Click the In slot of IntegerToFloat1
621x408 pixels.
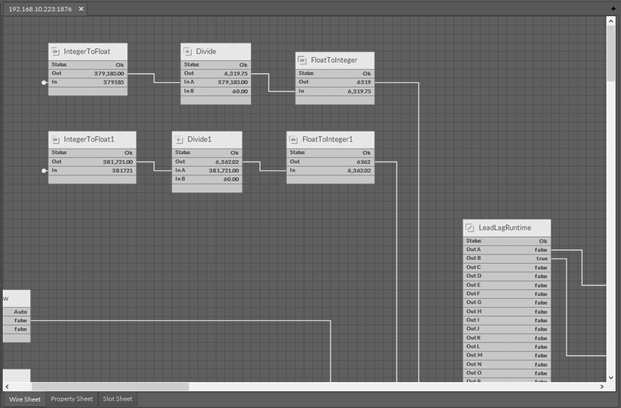88,171
